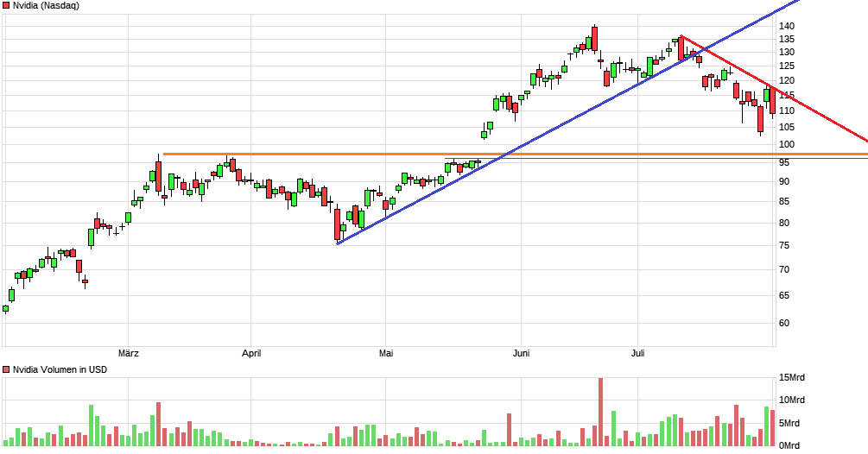Click the 'März' month label
868x454 pixels.
[x=129, y=353]
